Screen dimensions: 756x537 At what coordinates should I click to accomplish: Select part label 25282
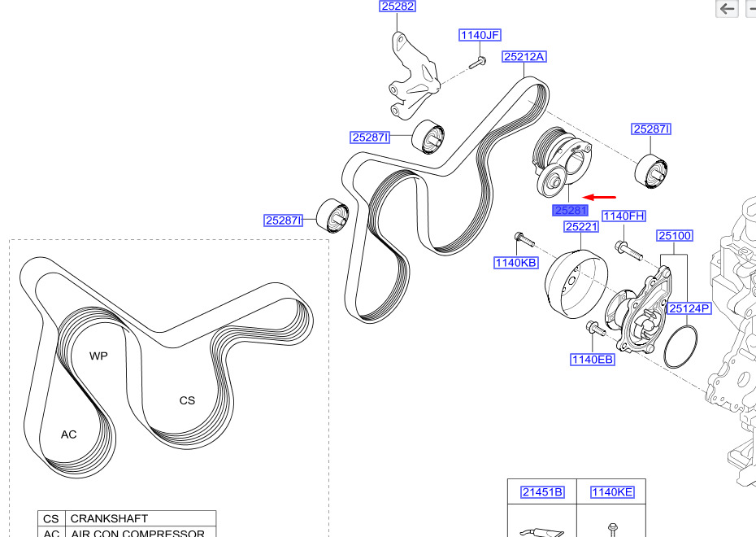[x=398, y=7]
